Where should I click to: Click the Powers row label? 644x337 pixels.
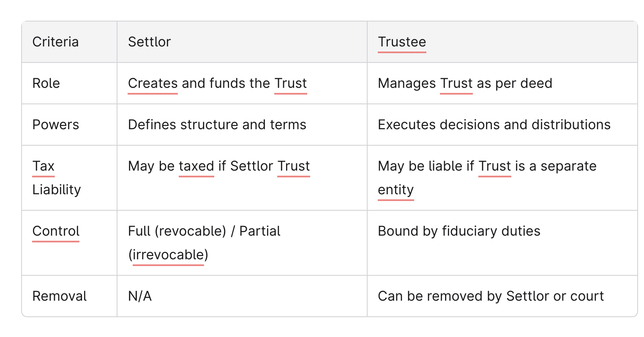click(x=56, y=125)
